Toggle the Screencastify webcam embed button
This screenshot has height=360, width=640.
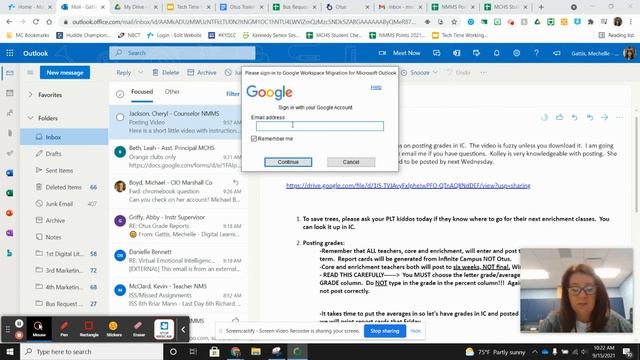pos(164,329)
